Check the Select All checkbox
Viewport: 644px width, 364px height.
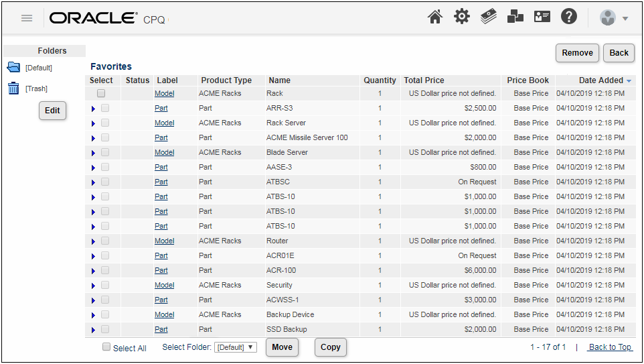click(x=106, y=347)
